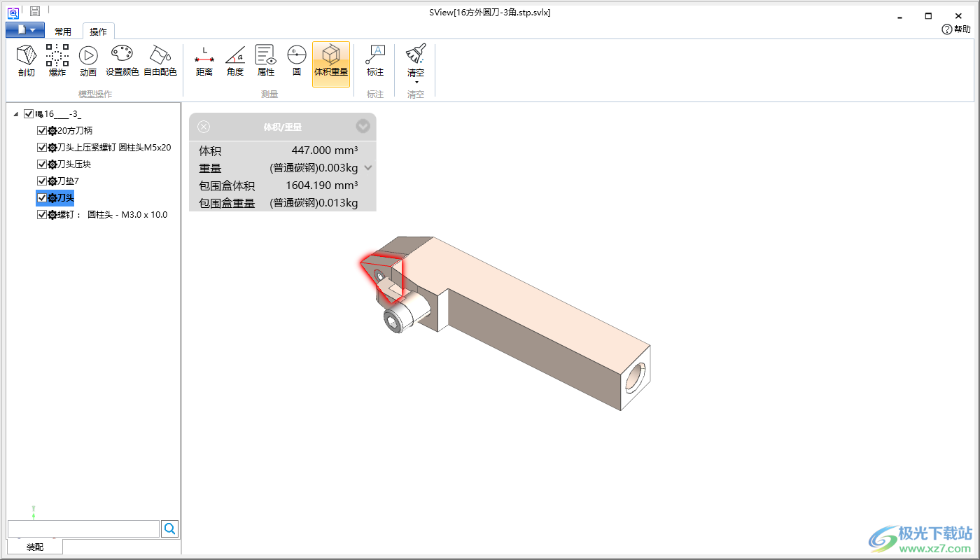Play the 动画 animation tool
Screen dimensions: 980x560
[87, 60]
